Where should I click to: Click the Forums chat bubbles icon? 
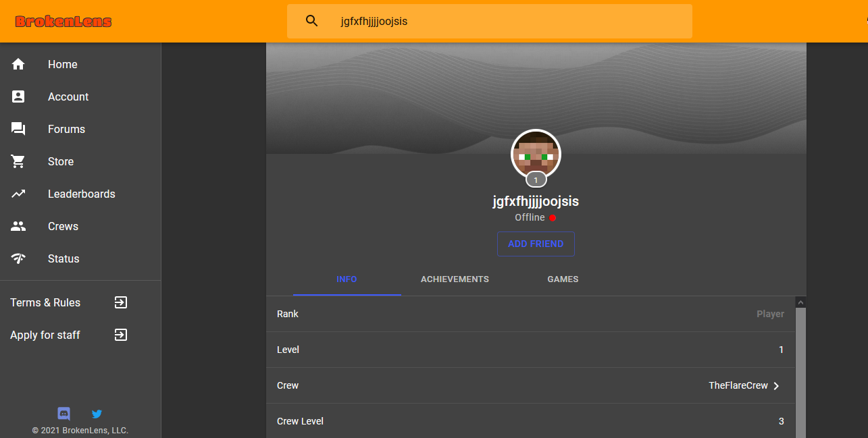coord(18,129)
